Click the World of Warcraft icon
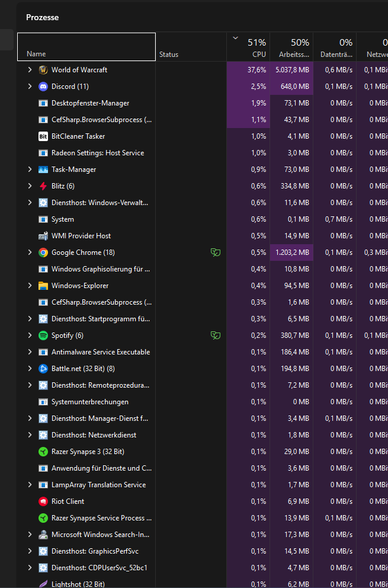Screen dimensions: 388x588 [43, 70]
